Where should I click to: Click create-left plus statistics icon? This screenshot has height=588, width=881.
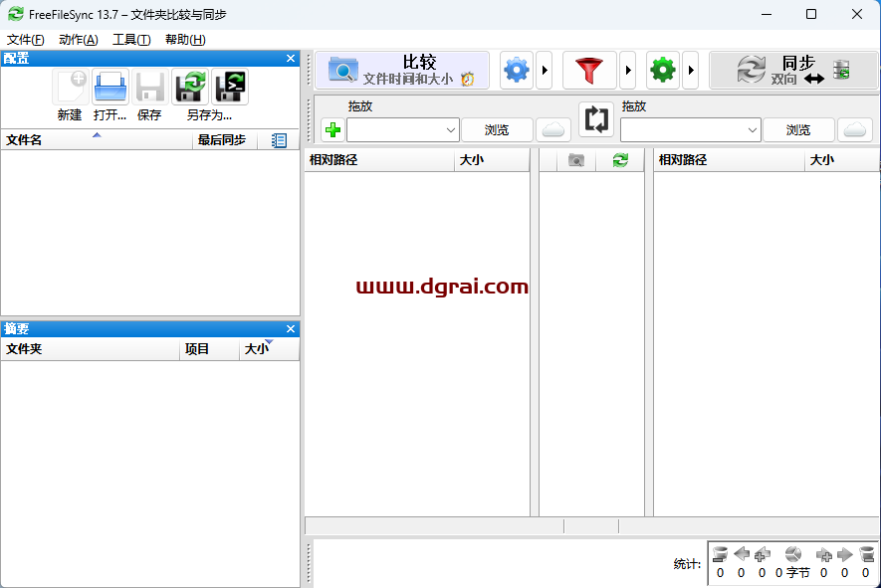762,555
